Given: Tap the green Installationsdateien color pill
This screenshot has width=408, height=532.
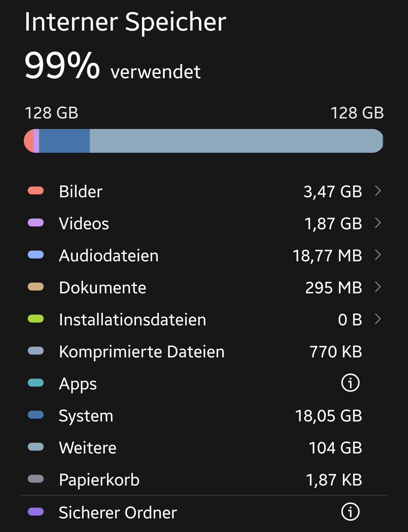Looking at the screenshot, I should coord(36,319).
